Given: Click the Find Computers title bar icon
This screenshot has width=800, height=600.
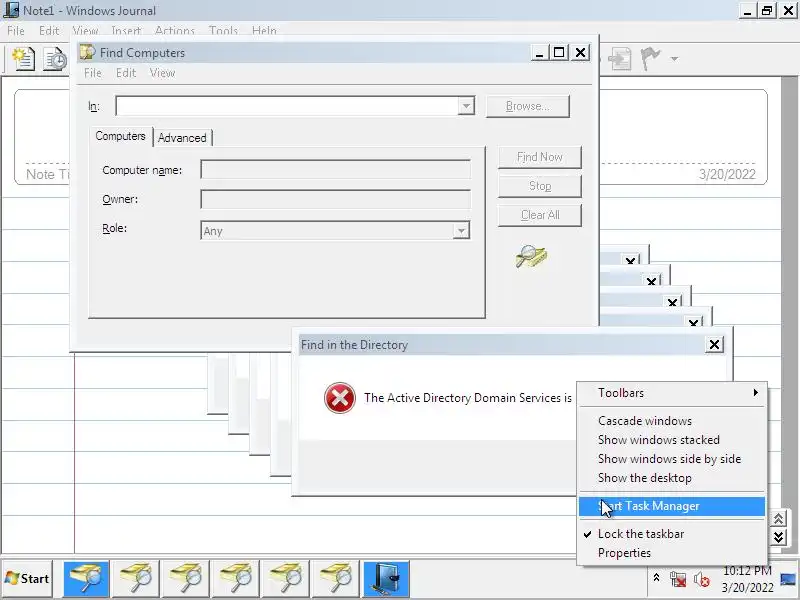Looking at the screenshot, I should pyautogui.click(x=88, y=52).
